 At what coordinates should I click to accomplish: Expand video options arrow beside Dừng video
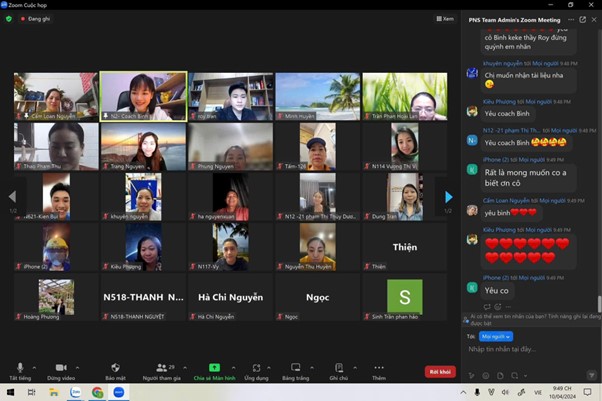point(76,366)
